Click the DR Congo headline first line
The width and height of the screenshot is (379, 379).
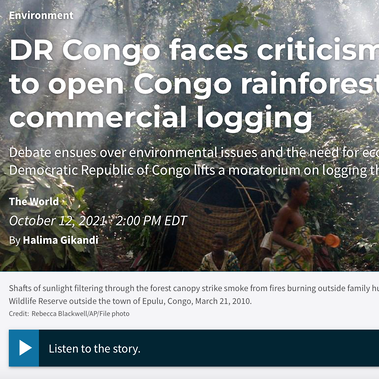coord(194,50)
